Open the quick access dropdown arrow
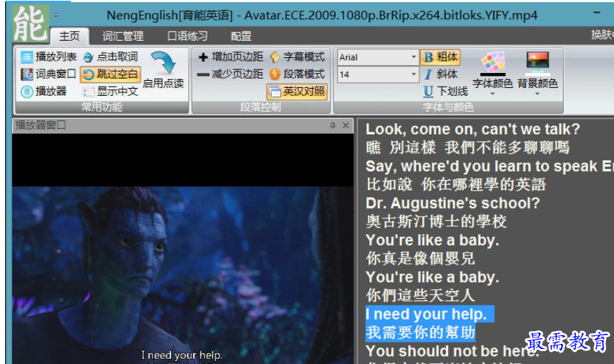Viewport: 614px width, 364px height. (56, 16)
